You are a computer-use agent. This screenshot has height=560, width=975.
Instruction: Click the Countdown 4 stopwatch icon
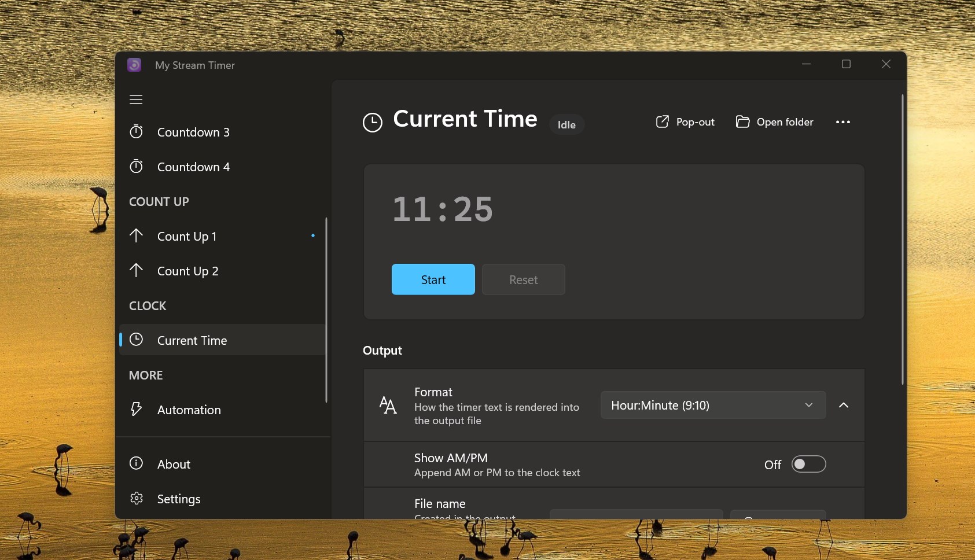click(136, 167)
